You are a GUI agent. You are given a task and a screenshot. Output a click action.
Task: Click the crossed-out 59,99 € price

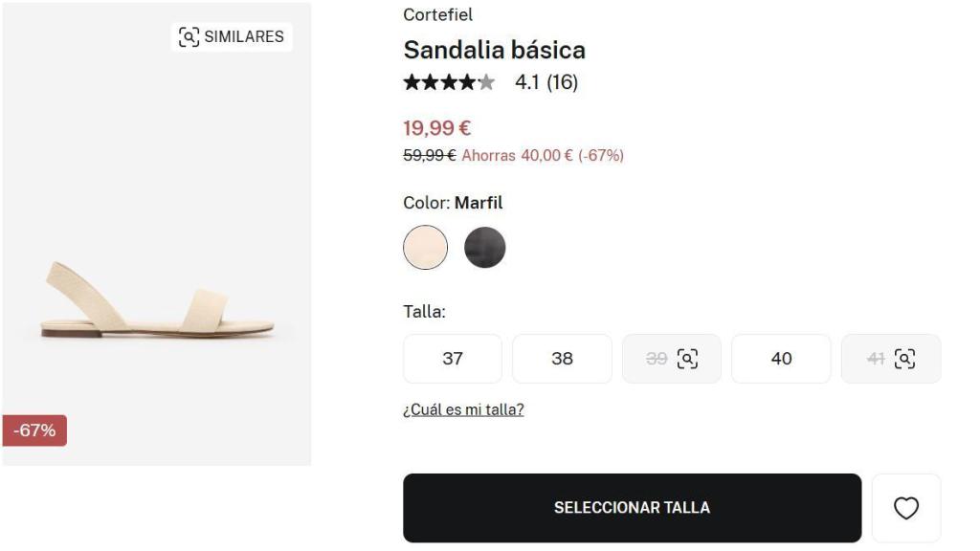point(428,154)
